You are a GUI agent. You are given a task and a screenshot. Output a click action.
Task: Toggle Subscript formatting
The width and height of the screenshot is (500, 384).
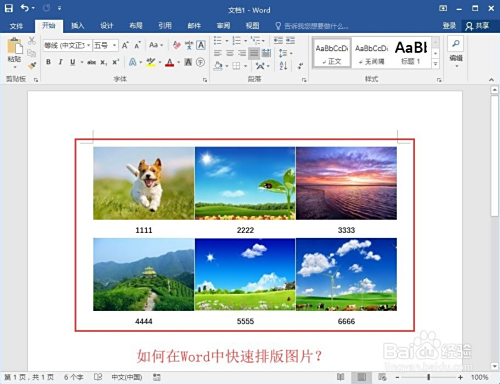pyautogui.click(x=104, y=62)
